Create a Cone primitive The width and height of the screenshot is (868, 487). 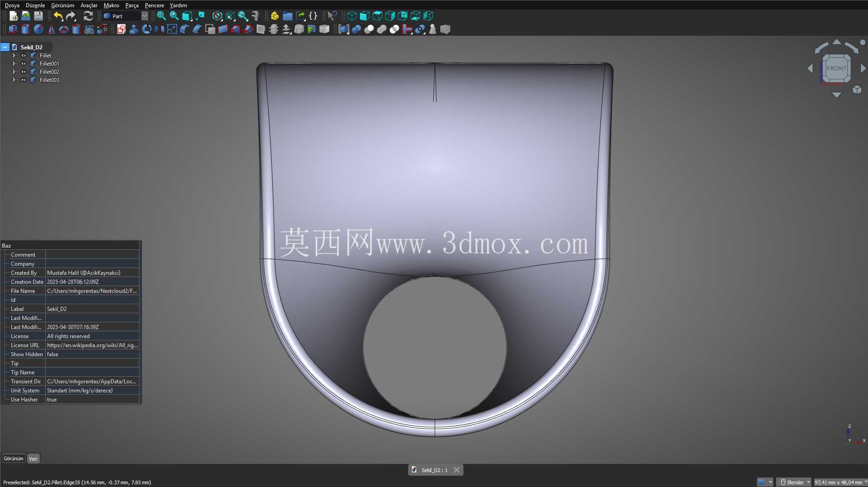pyautogui.click(x=51, y=29)
